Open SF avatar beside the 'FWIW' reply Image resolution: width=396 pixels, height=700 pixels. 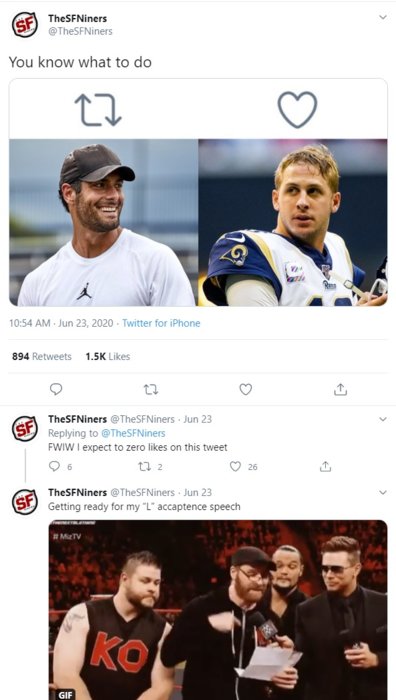(x=25, y=429)
